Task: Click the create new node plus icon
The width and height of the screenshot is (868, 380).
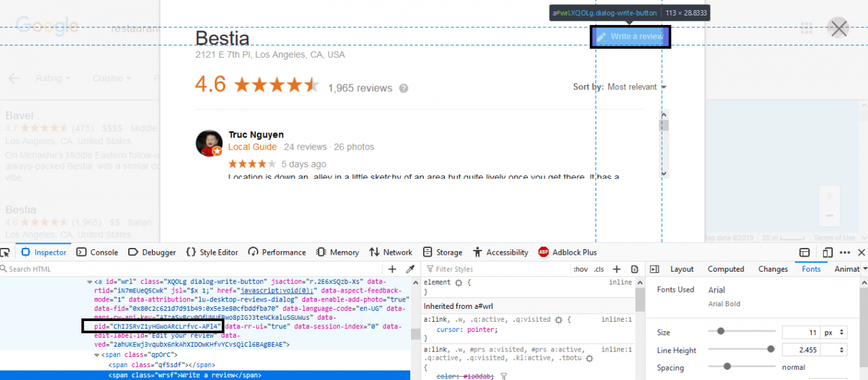Action: click(392, 269)
